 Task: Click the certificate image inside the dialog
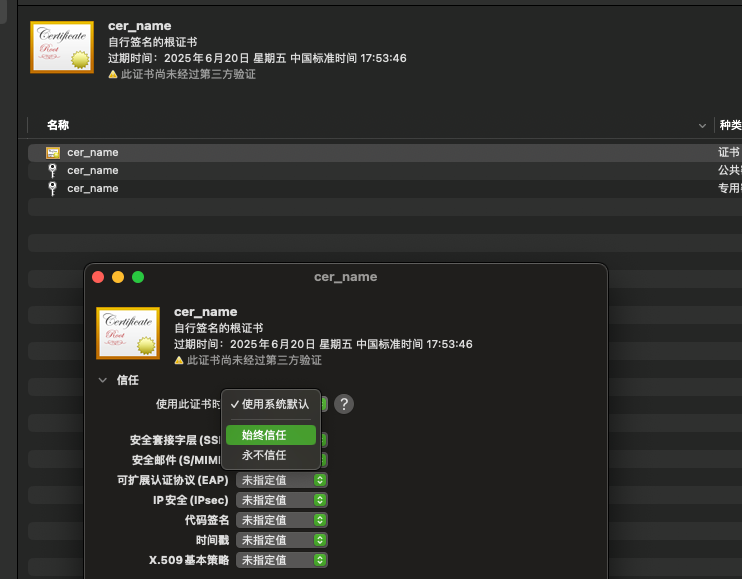pos(128,333)
